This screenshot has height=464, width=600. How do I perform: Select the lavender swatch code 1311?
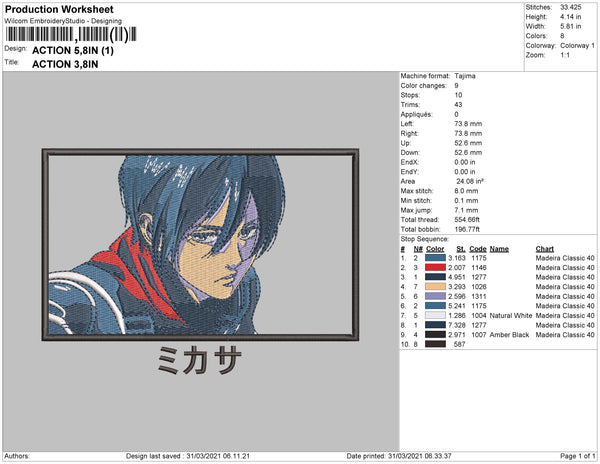tap(435, 296)
